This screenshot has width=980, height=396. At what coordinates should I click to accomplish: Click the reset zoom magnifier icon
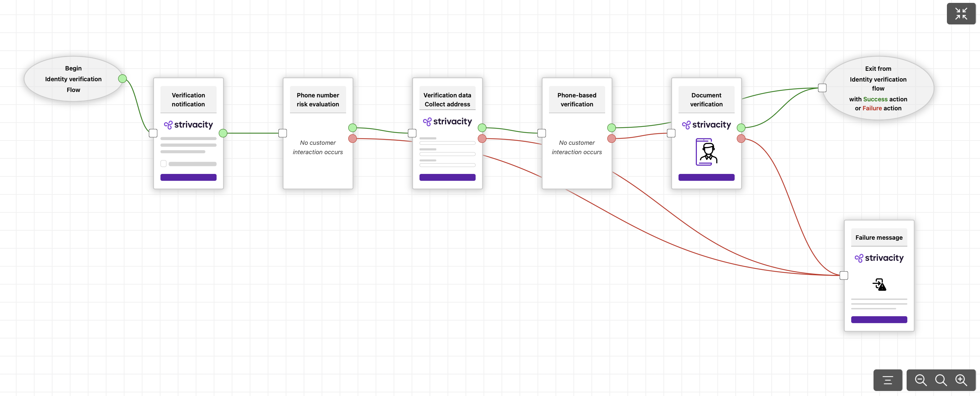click(x=941, y=380)
